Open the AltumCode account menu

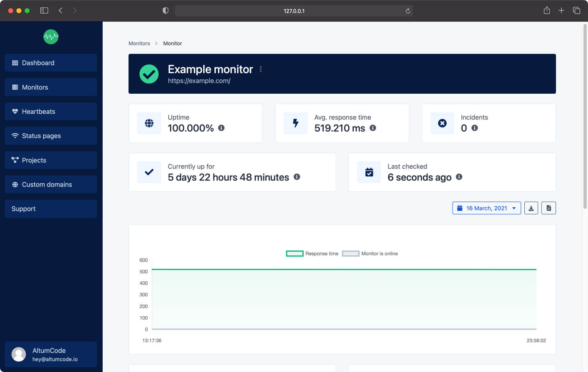pyautogui.click(x=51, y=354)
